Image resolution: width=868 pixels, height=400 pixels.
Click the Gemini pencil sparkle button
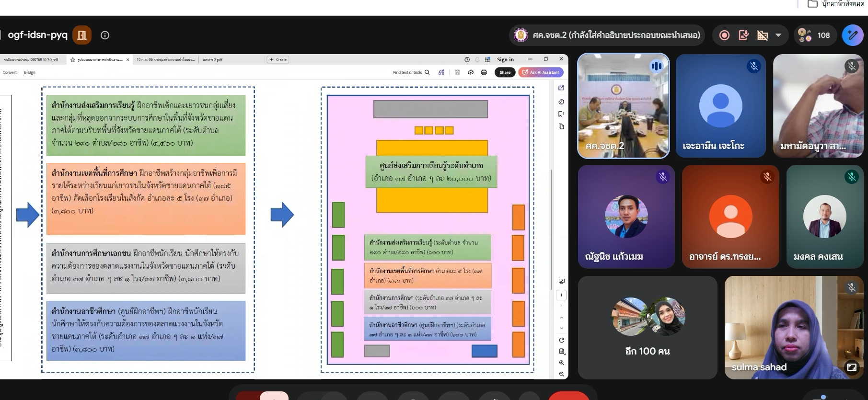(853, 35)
